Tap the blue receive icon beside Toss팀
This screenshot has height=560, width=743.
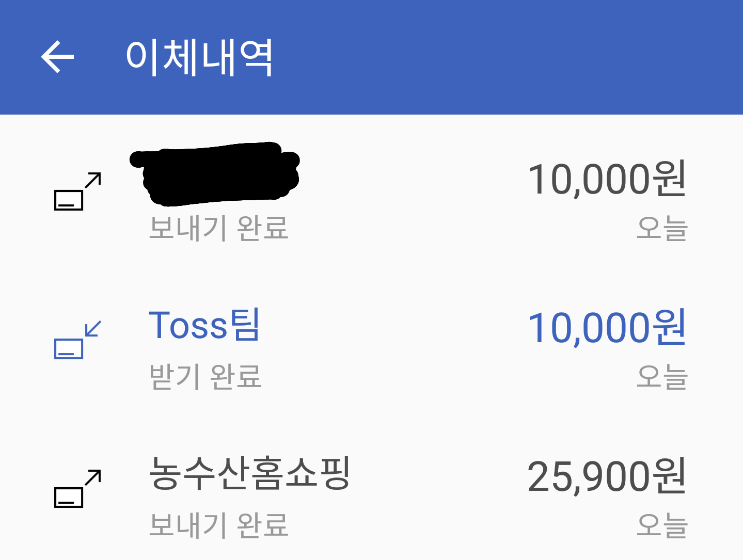click(77, 340)
